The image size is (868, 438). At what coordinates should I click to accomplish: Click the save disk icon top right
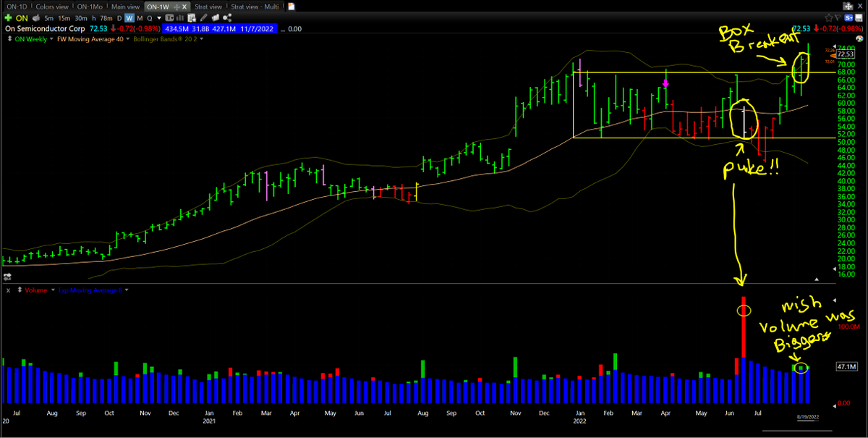click(x=859, y=18)
